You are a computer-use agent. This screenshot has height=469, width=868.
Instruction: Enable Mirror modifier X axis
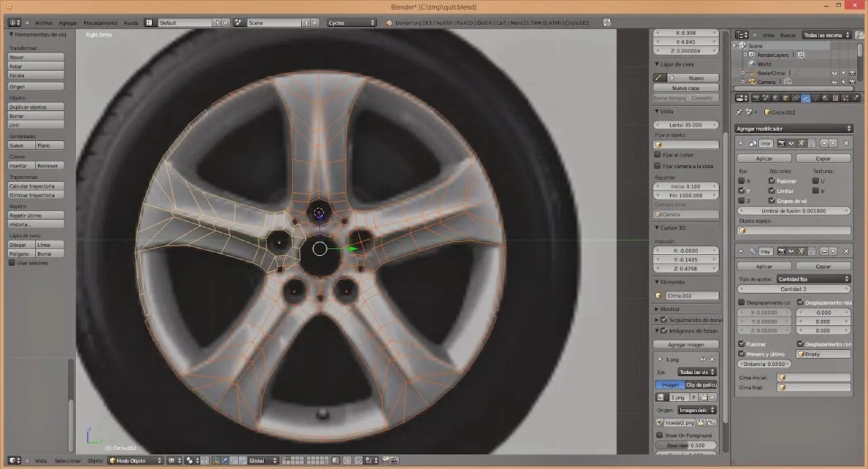(742, 181)
